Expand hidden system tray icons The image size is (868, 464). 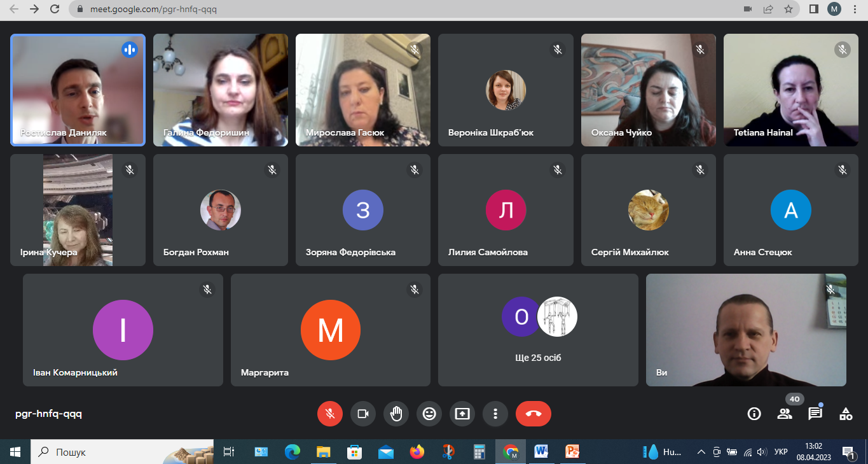(701, 452)
